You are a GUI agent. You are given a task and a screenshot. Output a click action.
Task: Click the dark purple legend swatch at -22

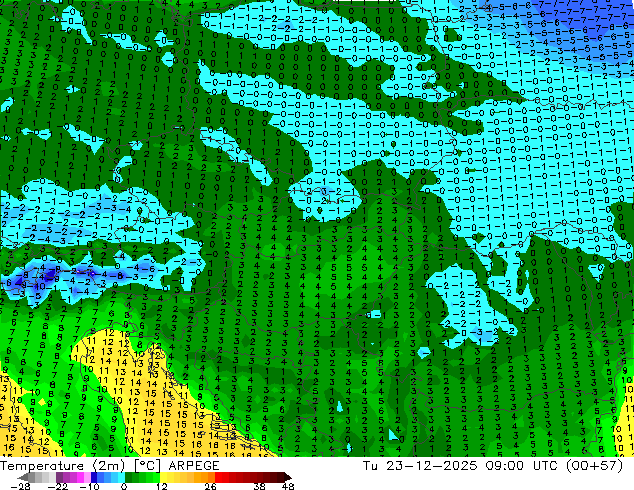click(59, 477)
